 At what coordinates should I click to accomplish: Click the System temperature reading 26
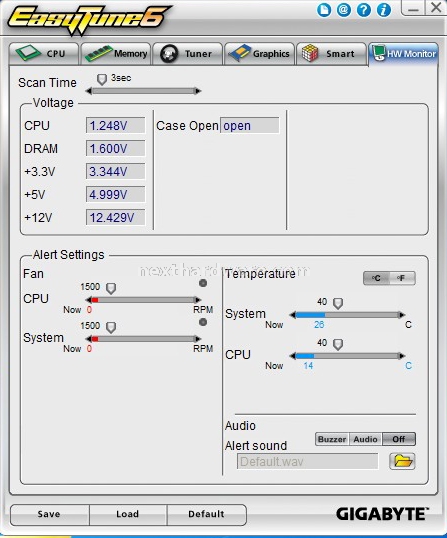pos(319,325)
